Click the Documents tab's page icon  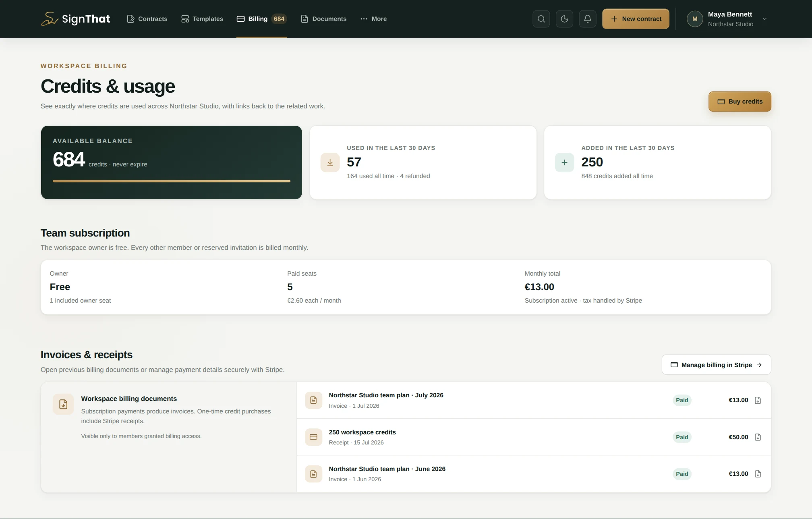pos(304,19)
